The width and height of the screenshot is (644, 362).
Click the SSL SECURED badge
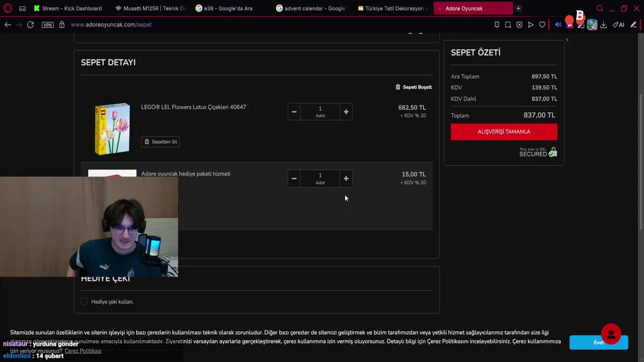538,152
